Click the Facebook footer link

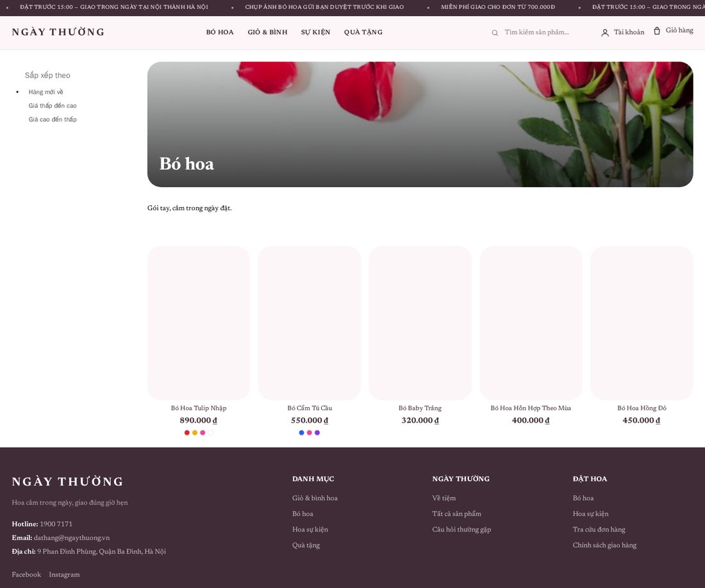(26, 575)
